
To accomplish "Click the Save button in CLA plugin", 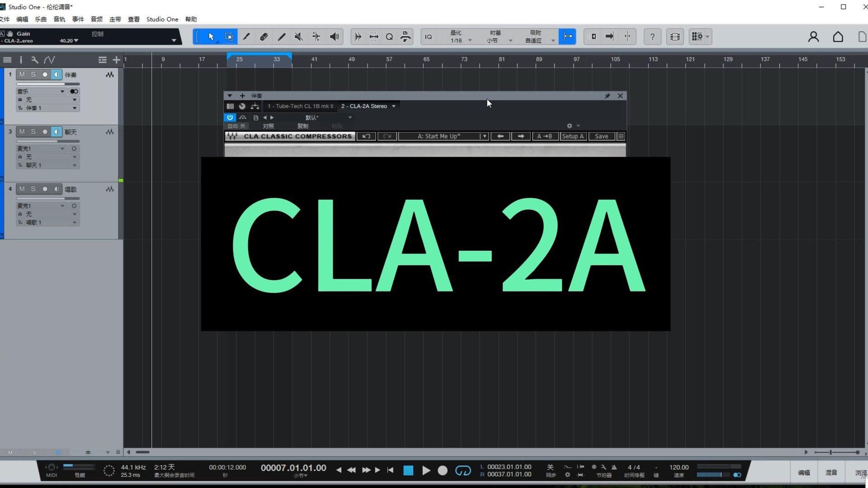I will click(x=601, y=136).
